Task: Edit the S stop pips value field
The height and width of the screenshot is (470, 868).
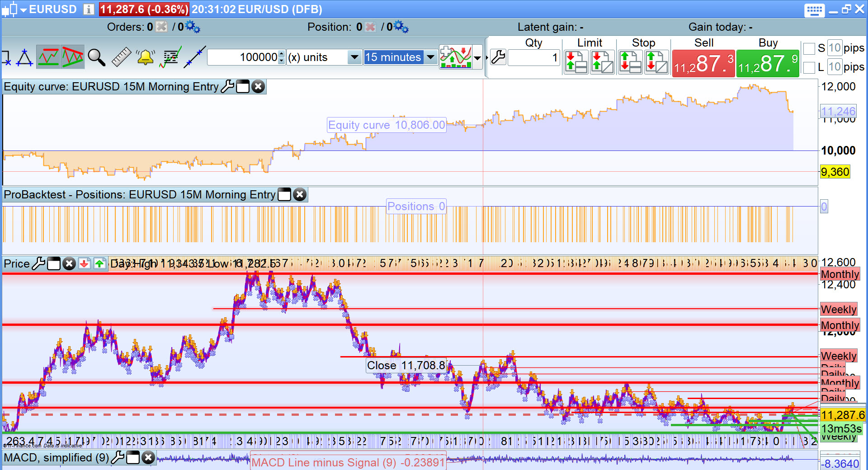Action: pyautogui.click(x=835, y=48)
